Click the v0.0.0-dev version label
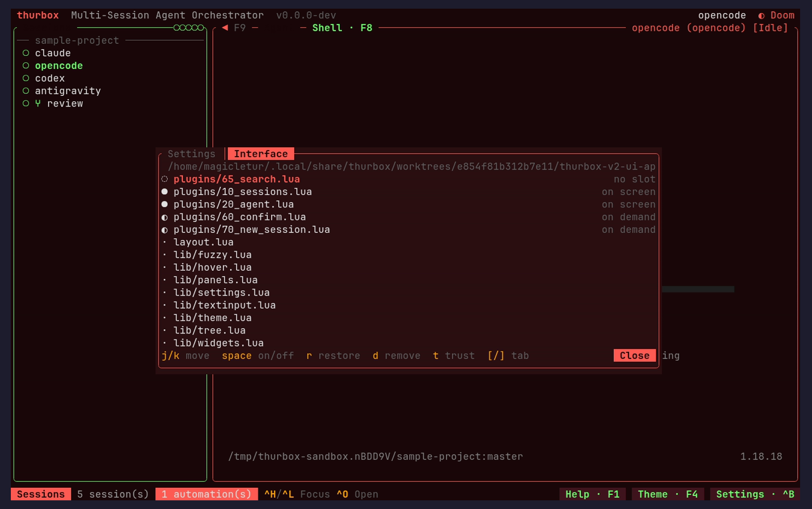Image resolution: width=812 pixels, height=509 pixels. tap(306, 15)
